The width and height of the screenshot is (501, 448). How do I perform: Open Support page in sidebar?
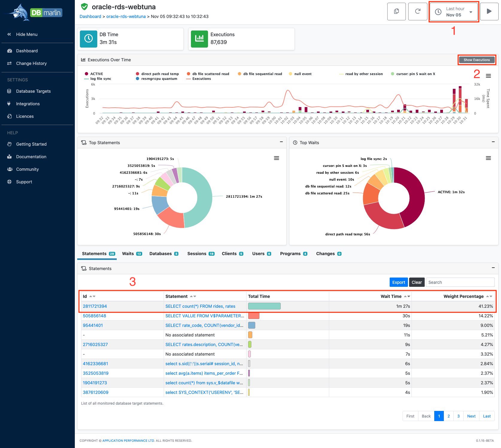pos(24,182)
